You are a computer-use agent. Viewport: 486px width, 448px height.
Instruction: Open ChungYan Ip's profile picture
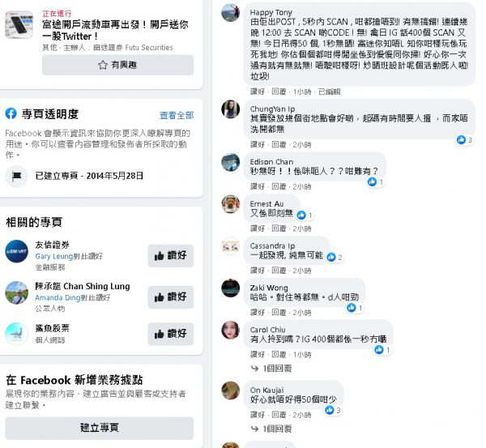(x=230, y=109)
